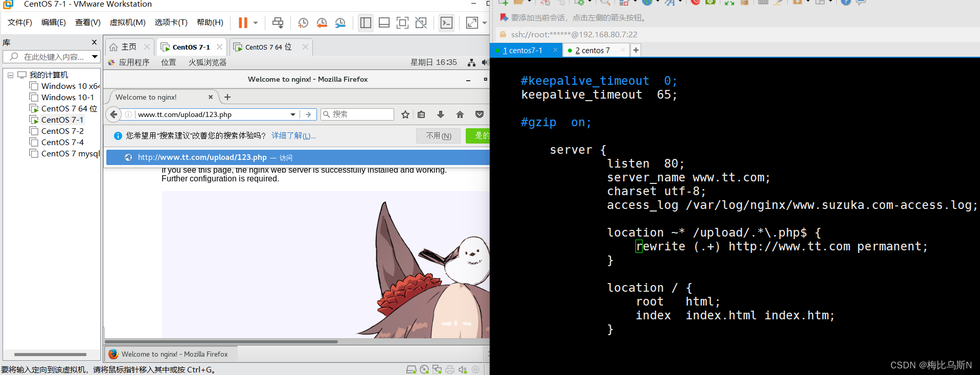Enter VMware full screen mode

click(x=402, y=22)
